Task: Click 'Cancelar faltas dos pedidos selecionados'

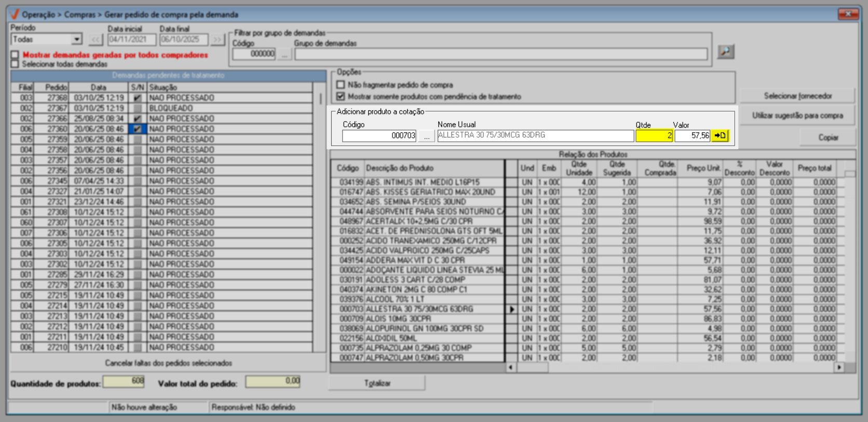Action: pos(168,363)
